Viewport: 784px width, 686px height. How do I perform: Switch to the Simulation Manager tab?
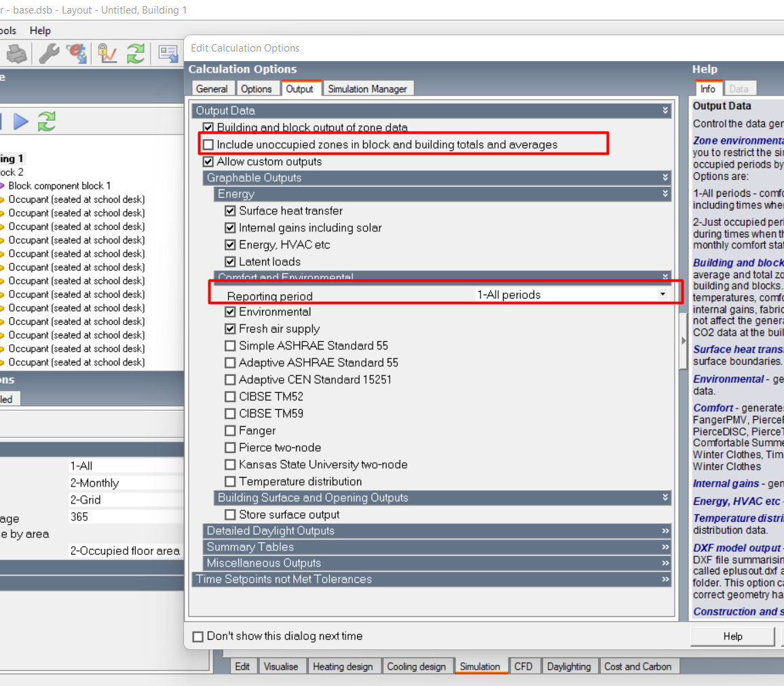[367, 89]
